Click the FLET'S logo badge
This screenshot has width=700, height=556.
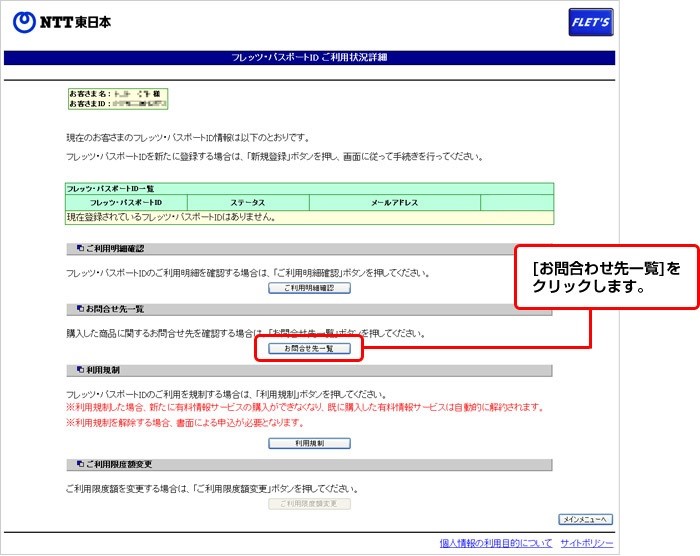pyautogui.click(x=590, y=23)
